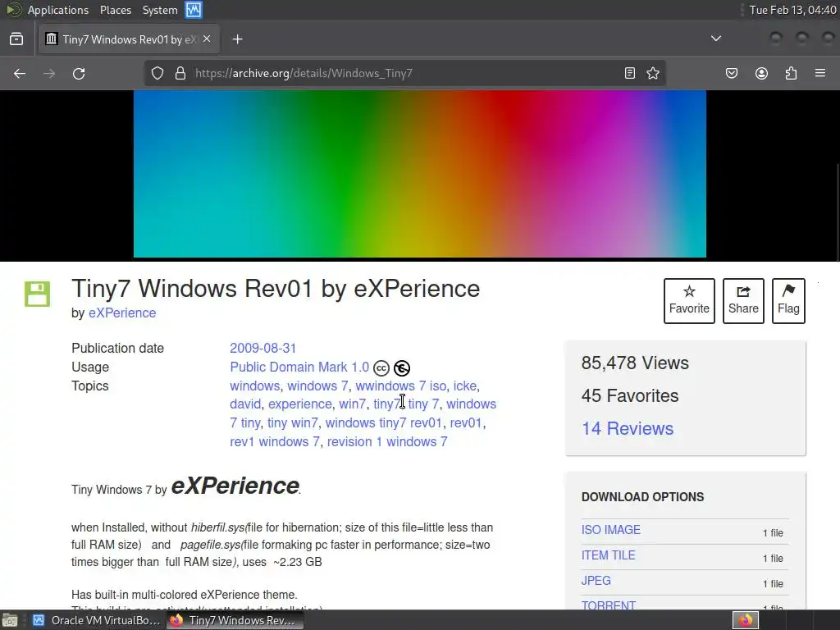Open a new tab with the plus button
Viewport: 840px width, 630px height.
coord(237,39)
